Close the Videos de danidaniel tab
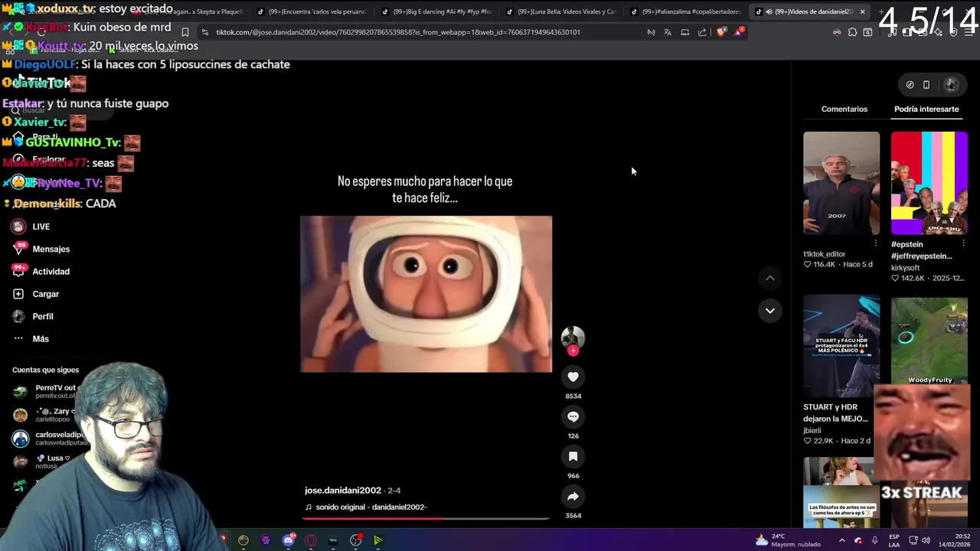 [x=862, y=11]
